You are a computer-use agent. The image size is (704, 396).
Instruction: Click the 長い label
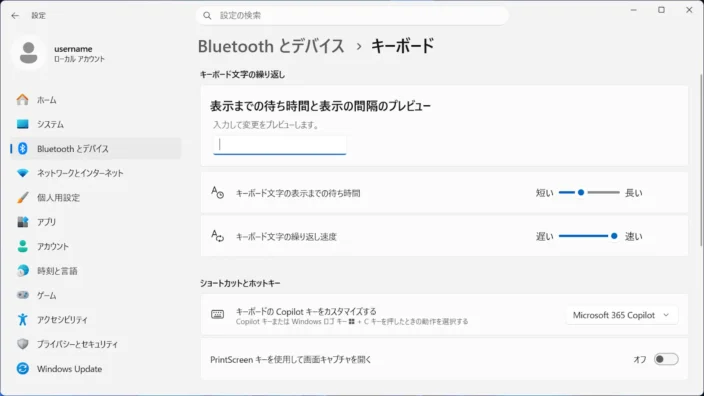[x=634, y=193]
